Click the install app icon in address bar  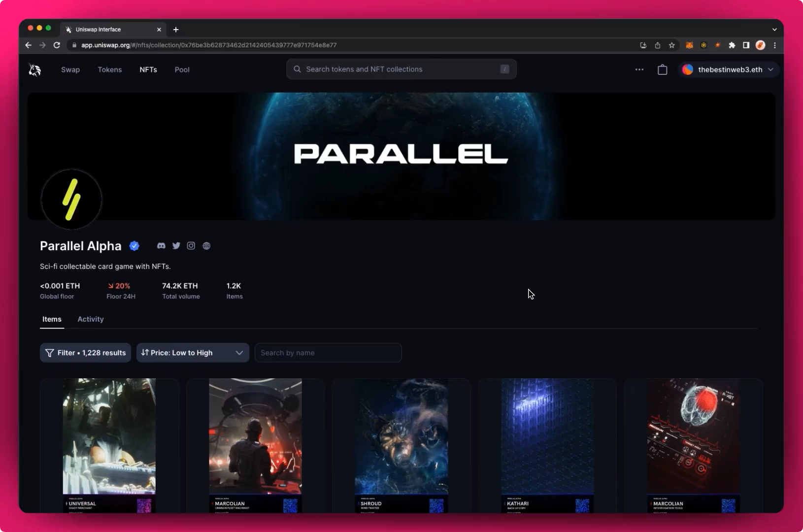pos(643,45)
